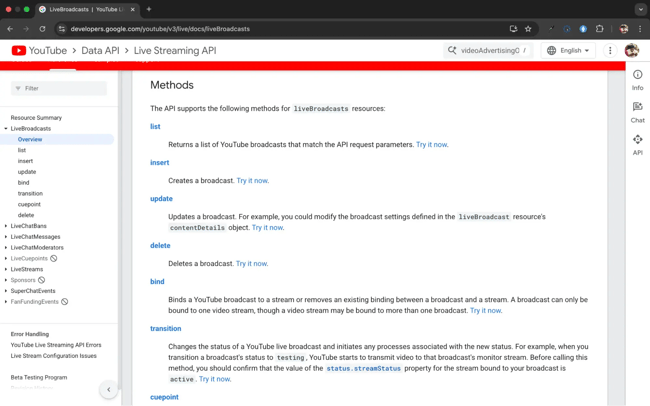This screenshot has width=650, height=406.
Task: Click the YouTube logo in header
Action: [40, 51]
